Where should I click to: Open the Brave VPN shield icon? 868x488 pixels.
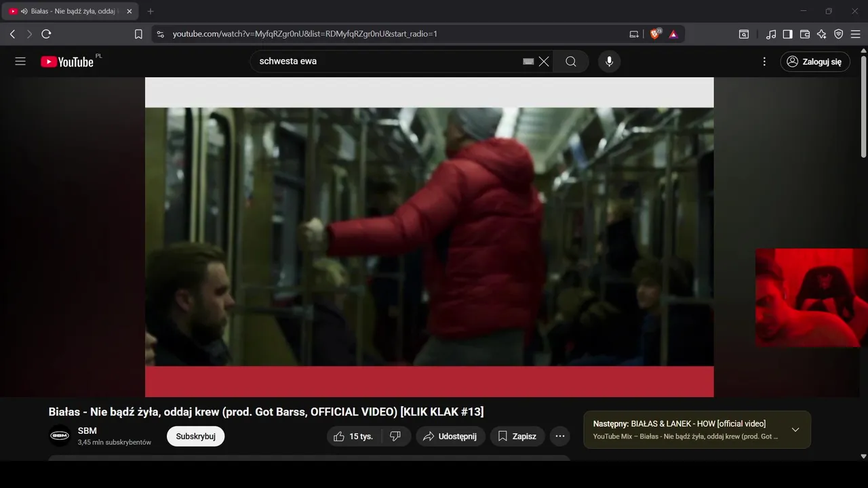point(839,34)
